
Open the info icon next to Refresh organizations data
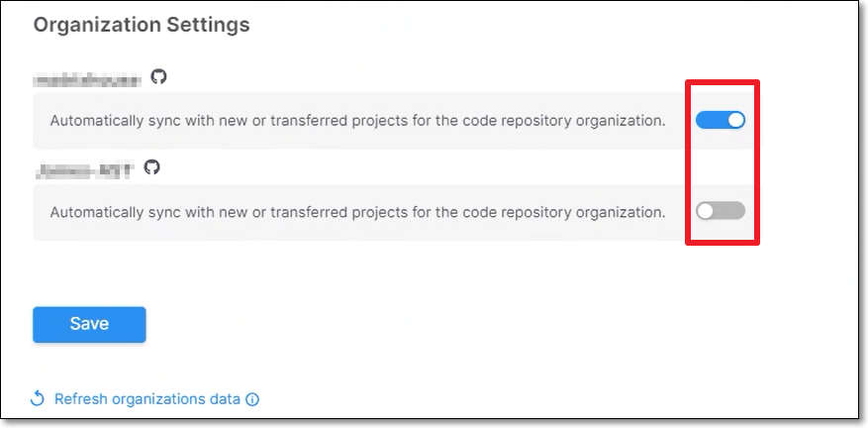pos(251,399)
